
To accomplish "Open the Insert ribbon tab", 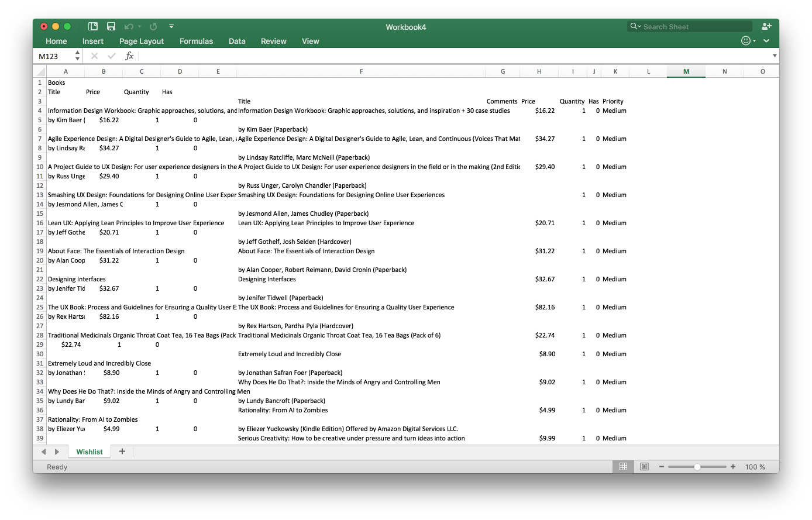I will [x=93, y=41].
